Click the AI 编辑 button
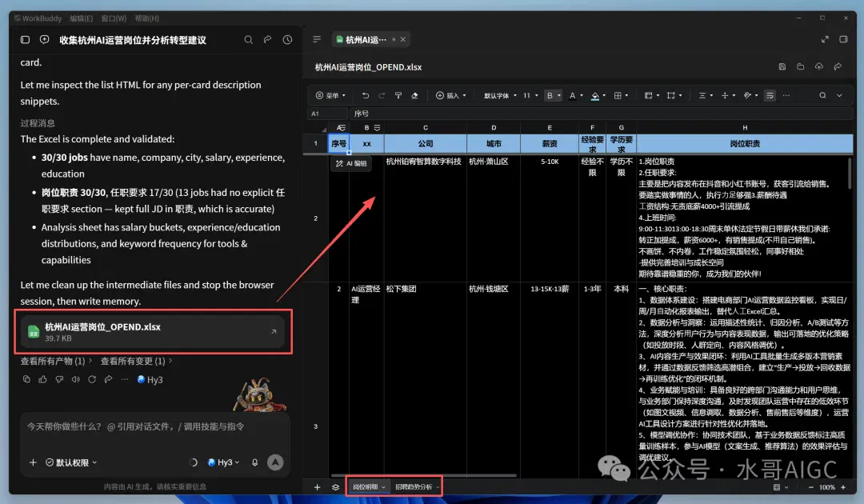Image resolution: width=864 pixels, height=504 pixels. [x=351, y=163]
